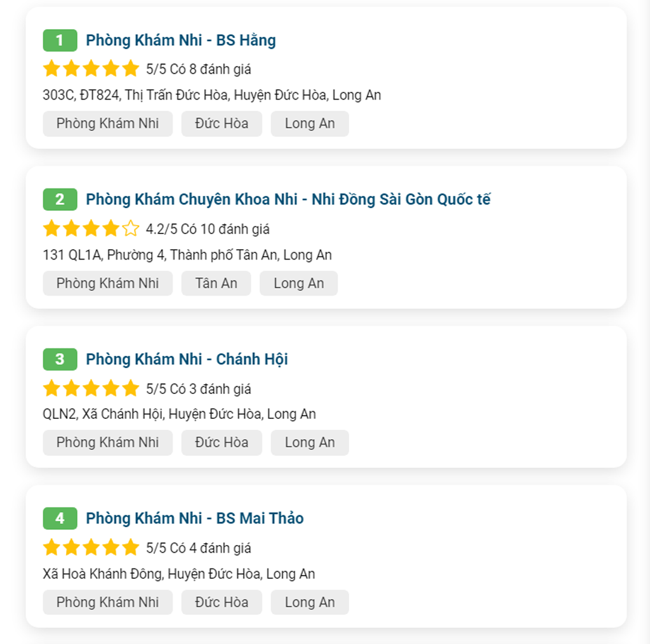Screen dimensions: 650x644
Task: Select the Tân An tag
Action: pyautogui.click(x=216, y=284)
